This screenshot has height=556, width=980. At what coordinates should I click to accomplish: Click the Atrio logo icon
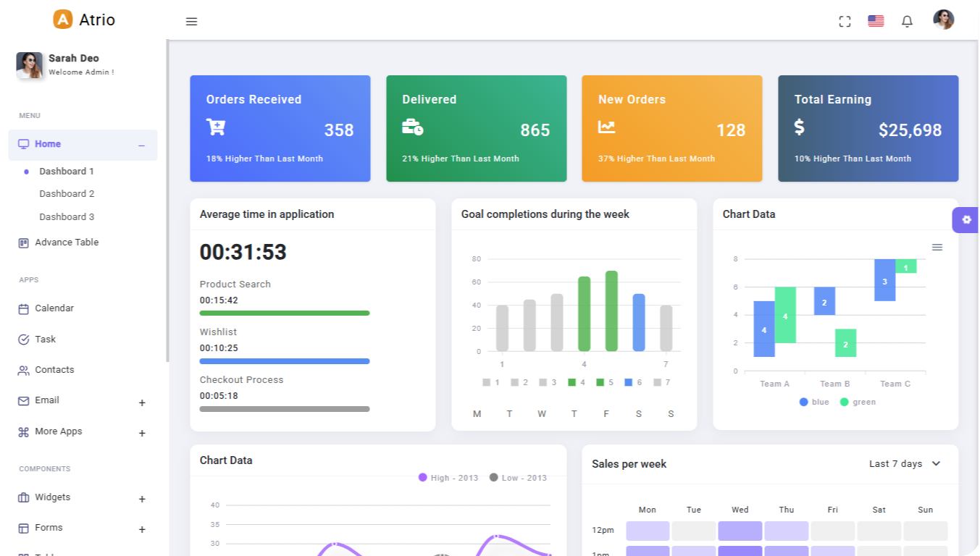(x=63, y=20)
